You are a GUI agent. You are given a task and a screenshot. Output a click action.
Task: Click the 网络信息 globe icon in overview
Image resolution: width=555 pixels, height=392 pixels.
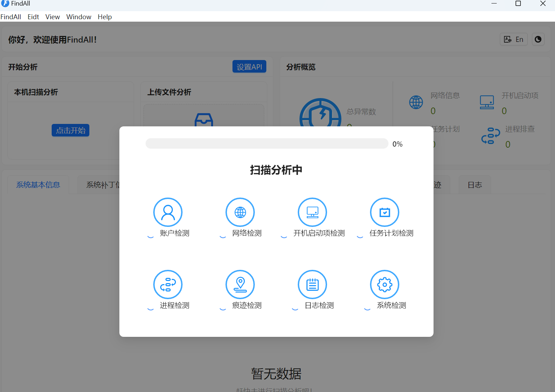coord(416,102)
